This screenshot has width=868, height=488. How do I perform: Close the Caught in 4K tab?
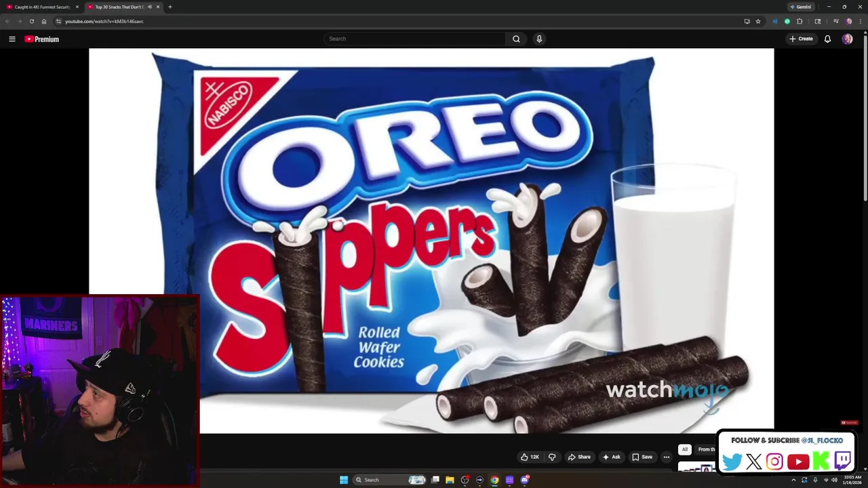tap(77, 7)
